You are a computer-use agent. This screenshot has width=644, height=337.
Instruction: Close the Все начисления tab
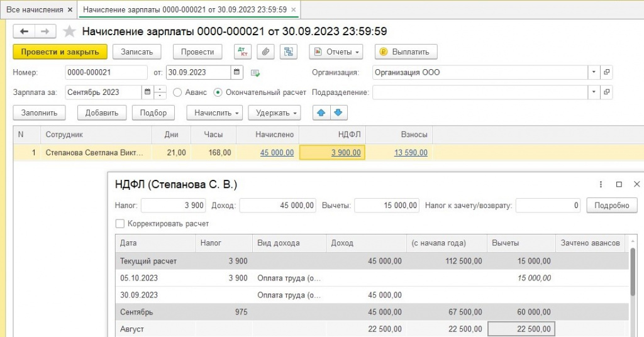pyautogui.click(x=70, y=9)
